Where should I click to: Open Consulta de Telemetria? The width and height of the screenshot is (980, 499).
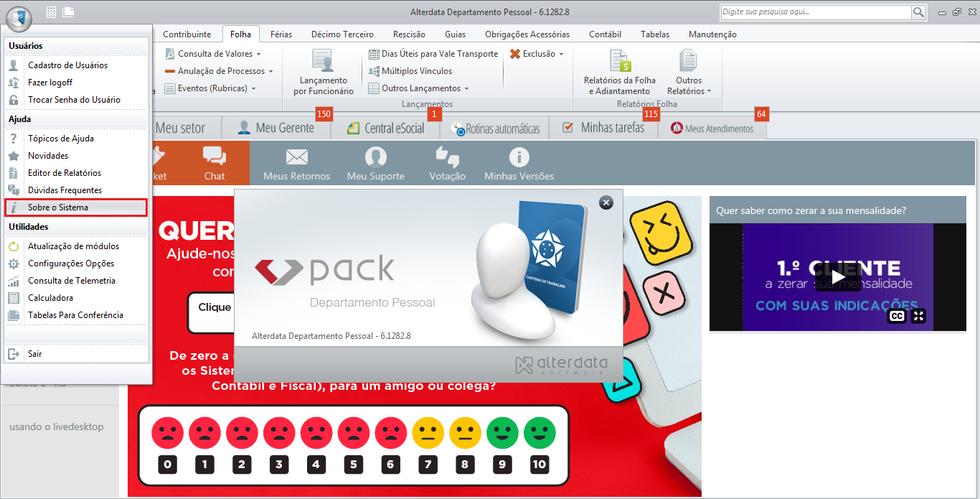pyautogui.click(x=77, y=281)
